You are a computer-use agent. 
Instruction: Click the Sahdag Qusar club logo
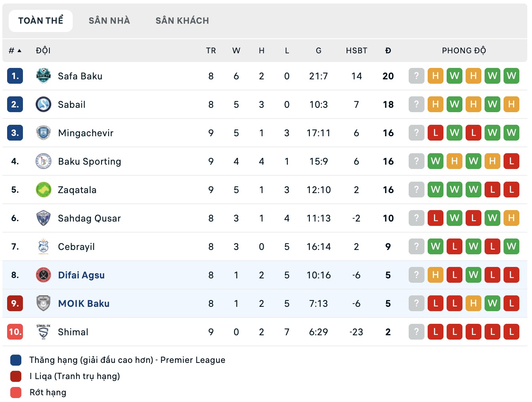[x=43, y=218]
